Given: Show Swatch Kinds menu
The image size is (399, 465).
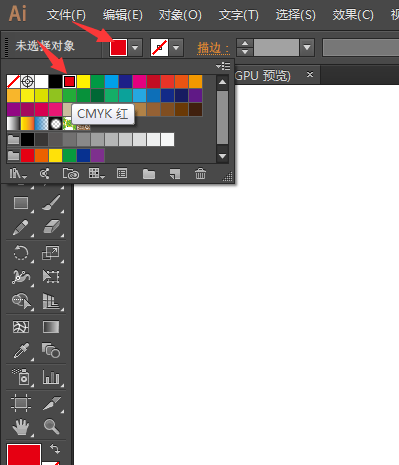Looking at the screenshot, I should (x=97, y=174).
